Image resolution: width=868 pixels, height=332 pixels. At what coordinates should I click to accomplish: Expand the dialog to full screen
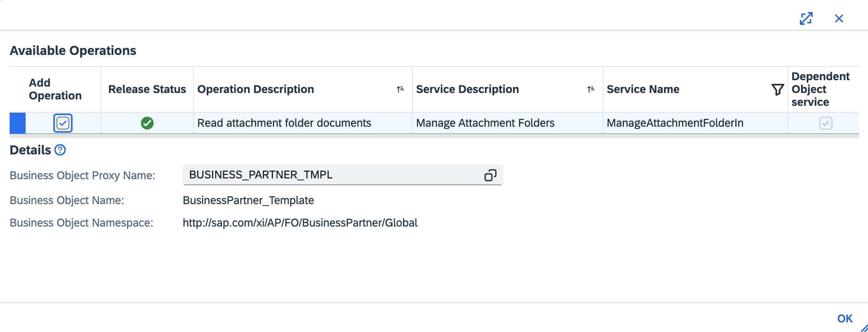pyautogui.click(x=806, y=18)
